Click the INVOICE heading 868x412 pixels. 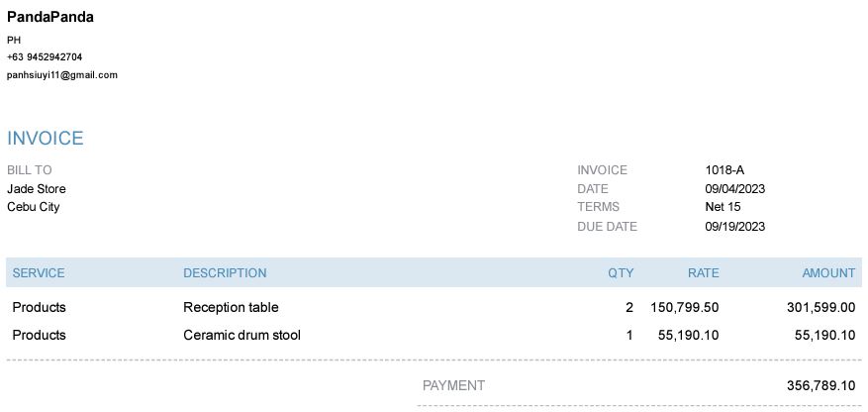click(46, 139)
